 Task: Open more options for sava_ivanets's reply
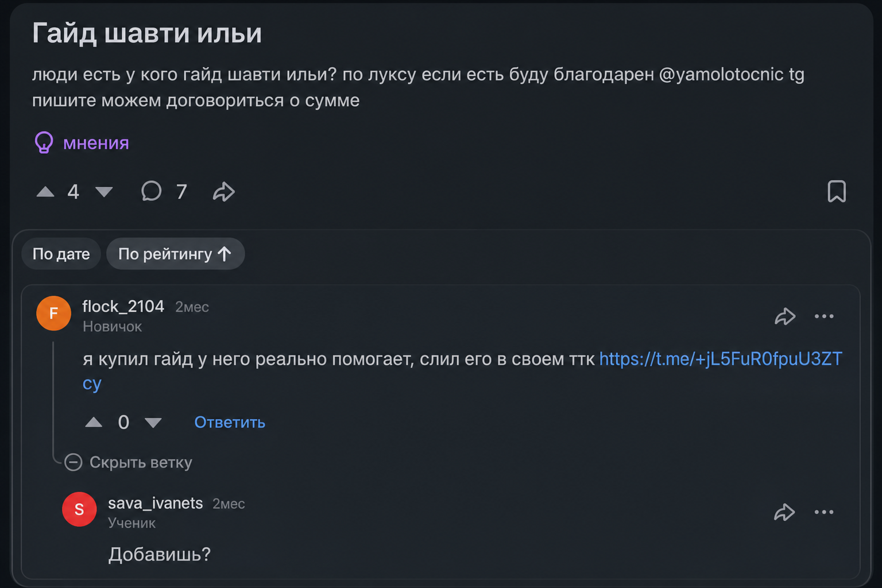[824, 512]
